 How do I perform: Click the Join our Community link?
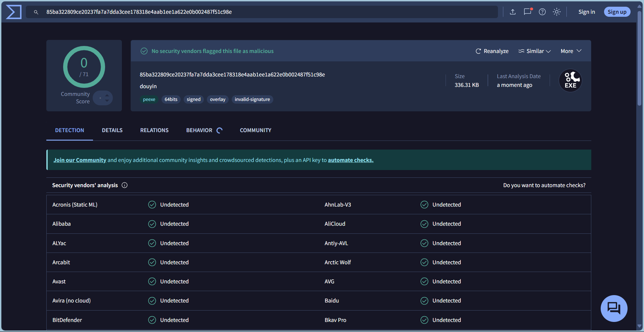(80, 160)
